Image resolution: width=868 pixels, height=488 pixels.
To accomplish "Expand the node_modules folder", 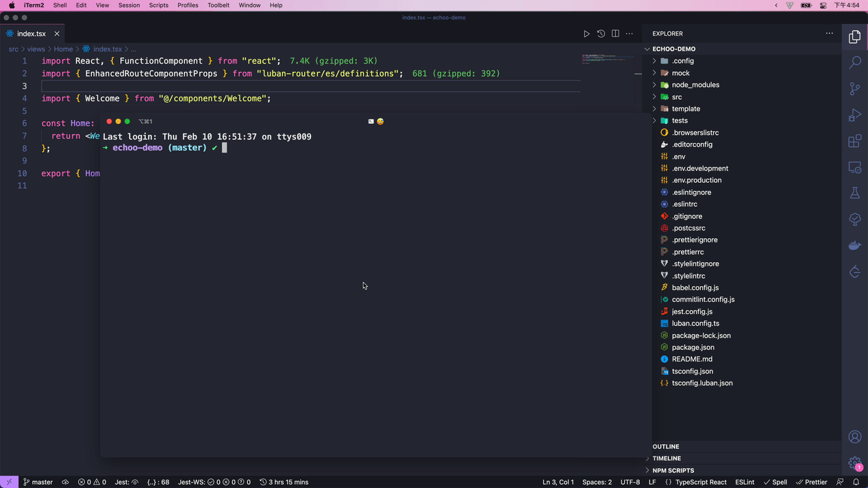I will click(x=695, y=85).
